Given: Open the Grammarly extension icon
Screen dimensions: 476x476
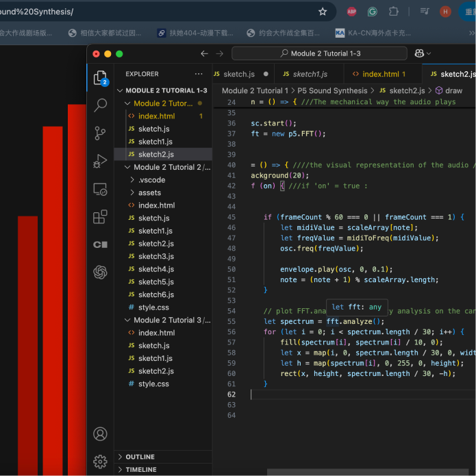Looking at the screenshot, I should [373, 12].
